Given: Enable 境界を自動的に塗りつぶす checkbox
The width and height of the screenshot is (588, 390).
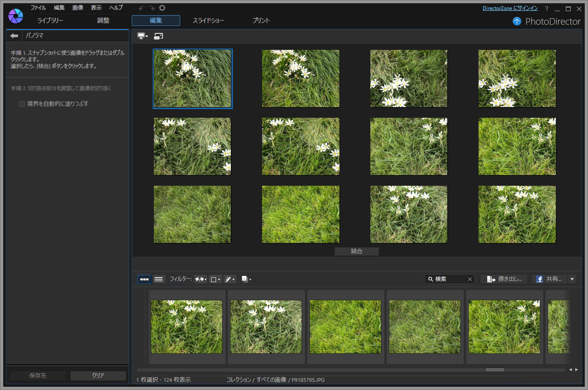Looking at the screenshot, I should tap(22, 104).
